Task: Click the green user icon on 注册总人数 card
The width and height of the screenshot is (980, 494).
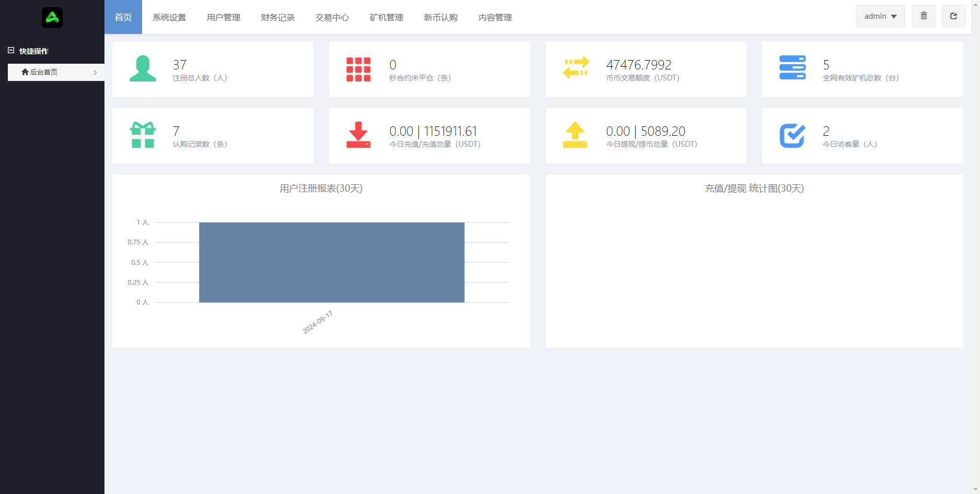Action: pyautogui.click(x=143, y=69)
